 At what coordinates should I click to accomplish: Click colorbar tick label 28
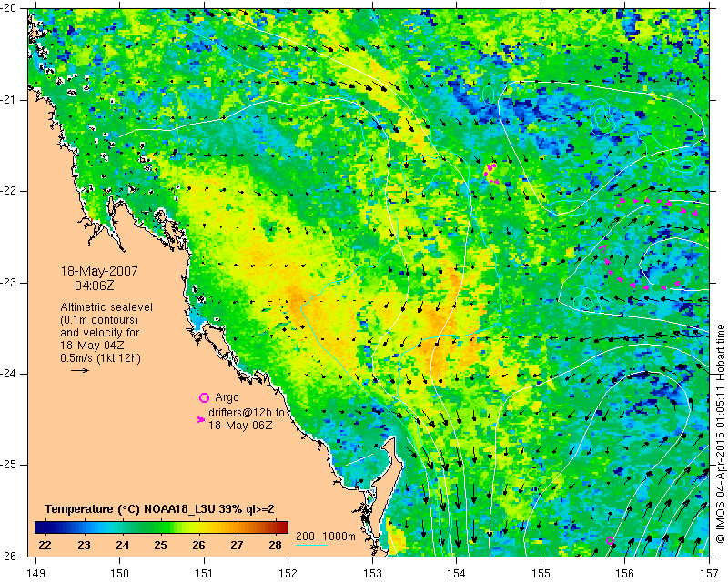[276, 545]
